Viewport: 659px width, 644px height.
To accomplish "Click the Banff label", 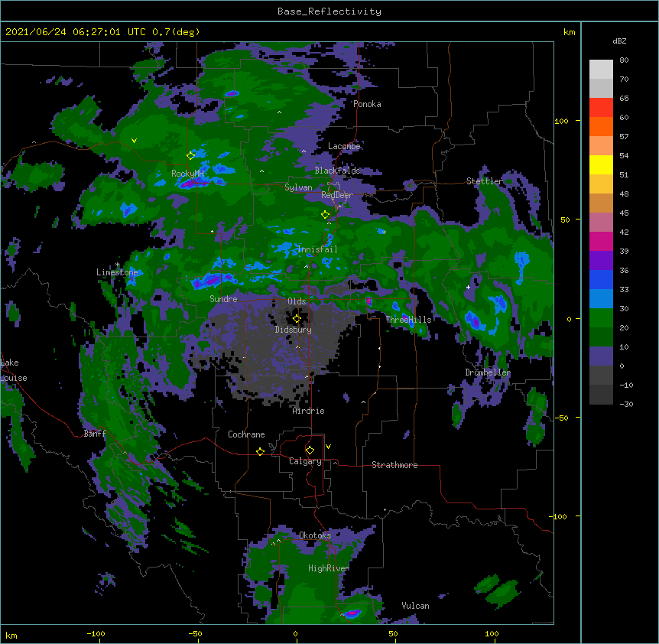I will (95, 434).
